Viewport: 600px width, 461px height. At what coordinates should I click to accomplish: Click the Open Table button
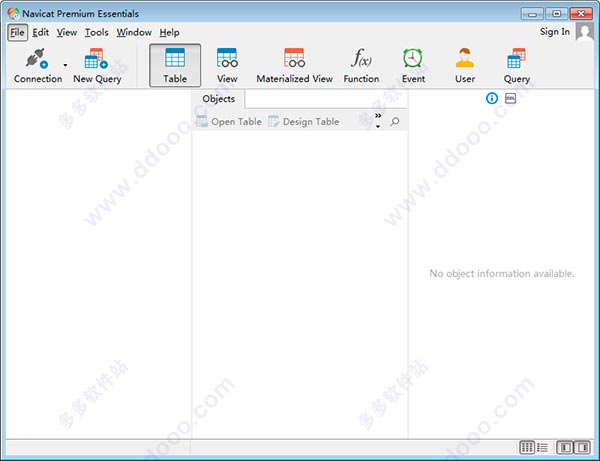[x=229, y=122]
